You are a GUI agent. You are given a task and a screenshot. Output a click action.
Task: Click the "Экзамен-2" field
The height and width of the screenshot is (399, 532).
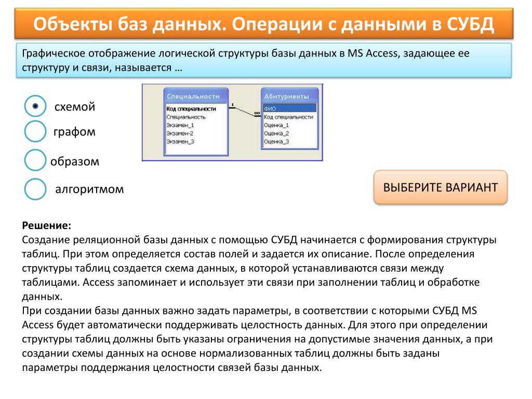point(180,134)
